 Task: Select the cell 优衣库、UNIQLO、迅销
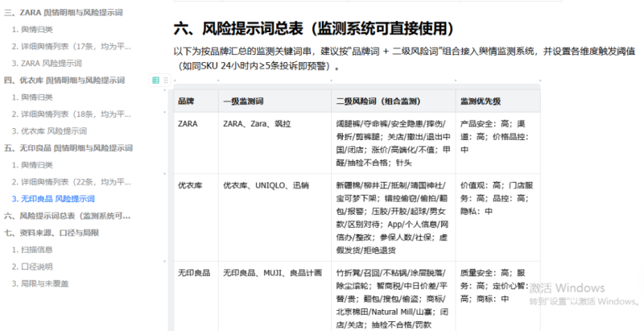coord(275,217)
